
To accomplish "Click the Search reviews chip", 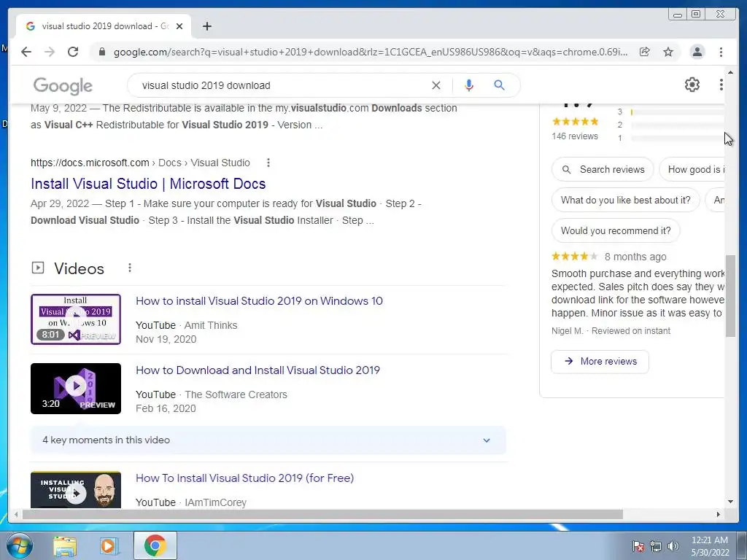I will [603, 169].
